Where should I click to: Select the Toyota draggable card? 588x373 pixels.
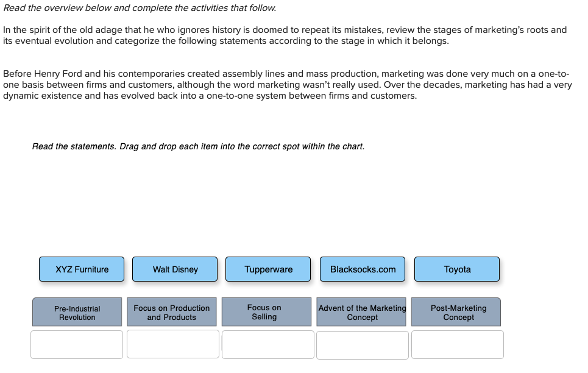[456, 269]
